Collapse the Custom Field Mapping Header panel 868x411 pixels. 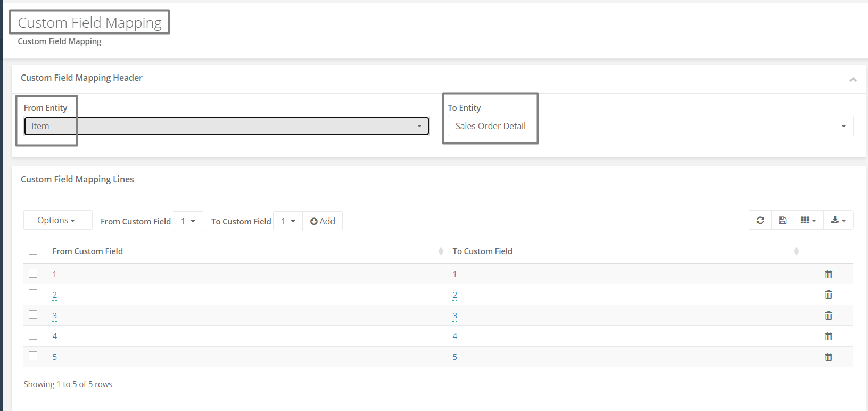pyautogui.click(x=853, y=79)
